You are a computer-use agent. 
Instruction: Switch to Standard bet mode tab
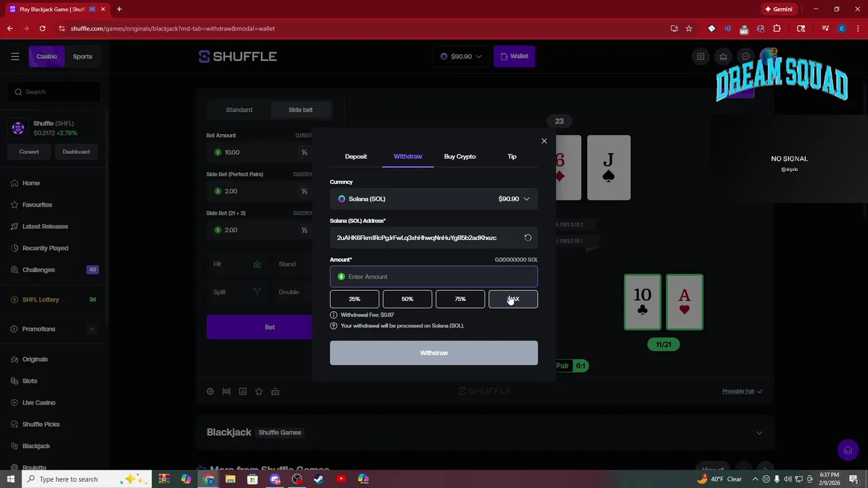click(239, 110)
